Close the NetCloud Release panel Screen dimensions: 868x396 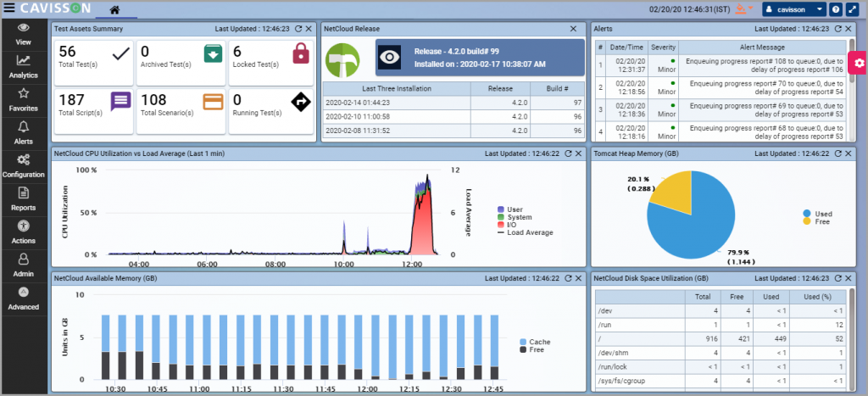(x=574, y=29)
